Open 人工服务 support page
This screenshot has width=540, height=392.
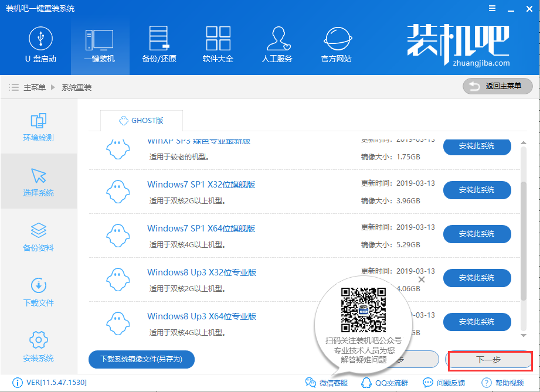[x=277, y=45]
